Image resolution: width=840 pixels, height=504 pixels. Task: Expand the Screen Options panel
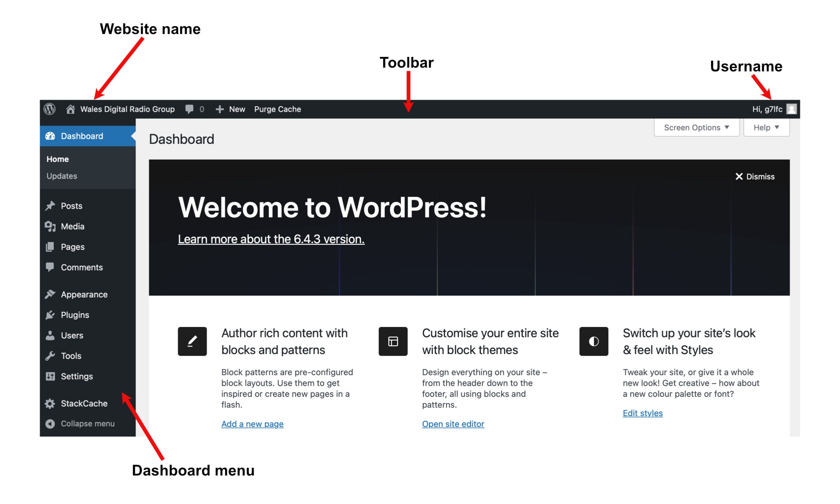(697, 127)
